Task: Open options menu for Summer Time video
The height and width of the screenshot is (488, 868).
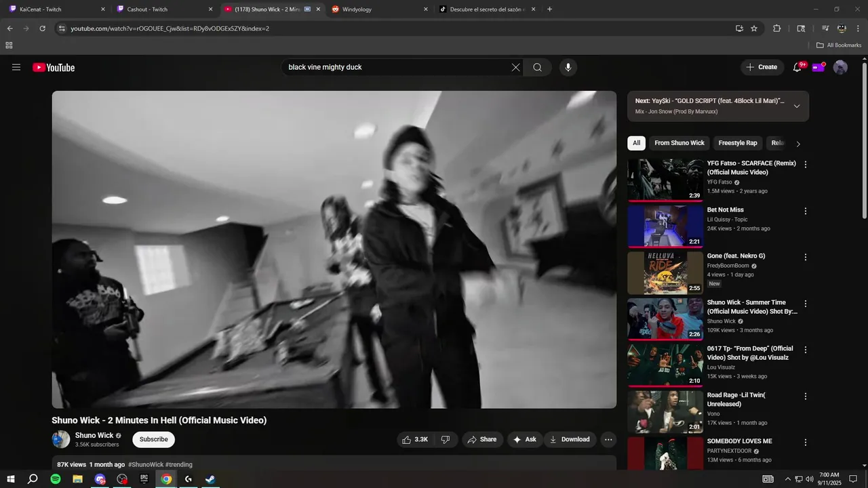Action: [806, 304]
